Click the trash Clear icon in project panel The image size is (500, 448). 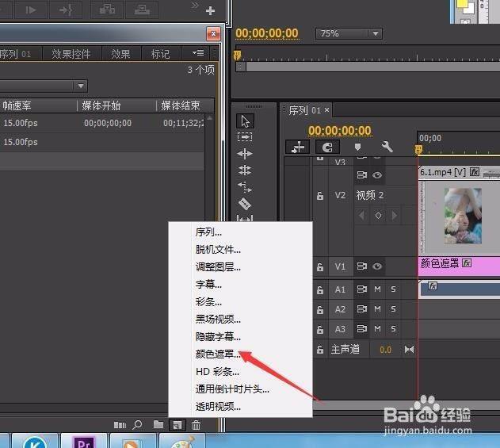coord(196,425)
